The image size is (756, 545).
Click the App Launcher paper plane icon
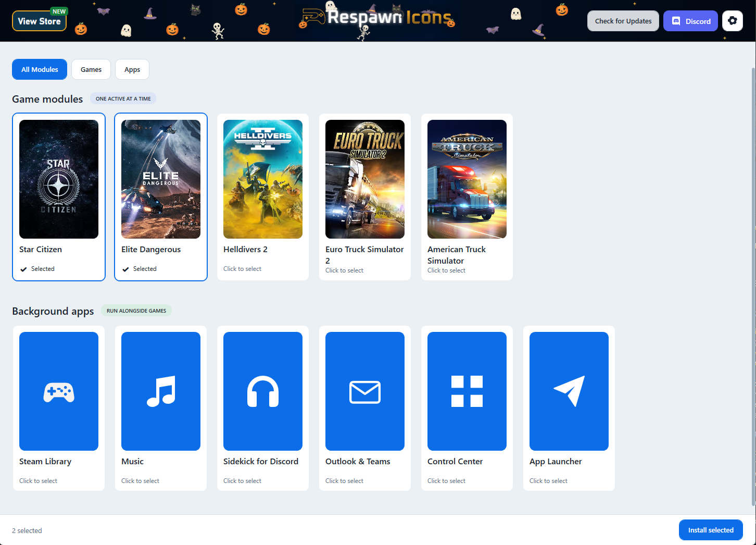(x=569, y=391)
